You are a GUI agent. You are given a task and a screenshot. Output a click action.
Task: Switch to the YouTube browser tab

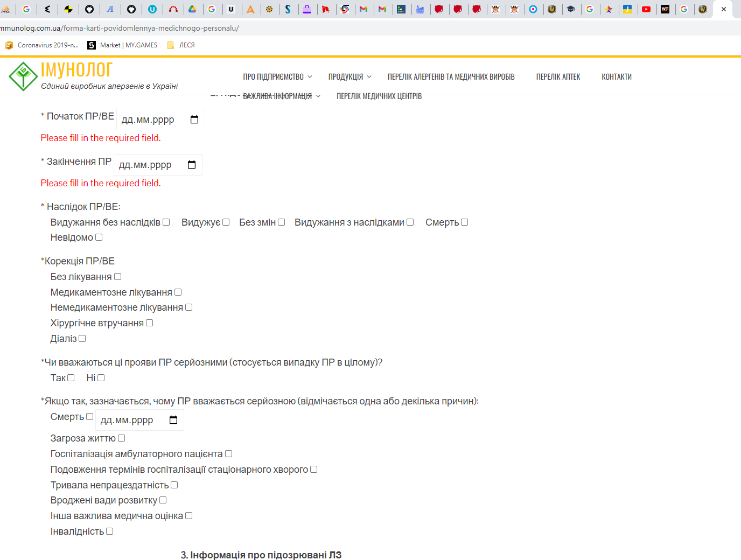(646, 9)
